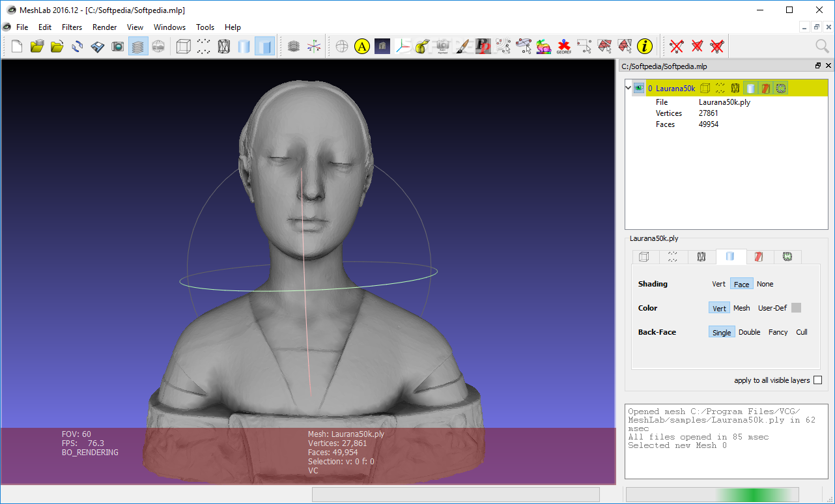Open the mesh info yellow i icon

pos(644,46)
